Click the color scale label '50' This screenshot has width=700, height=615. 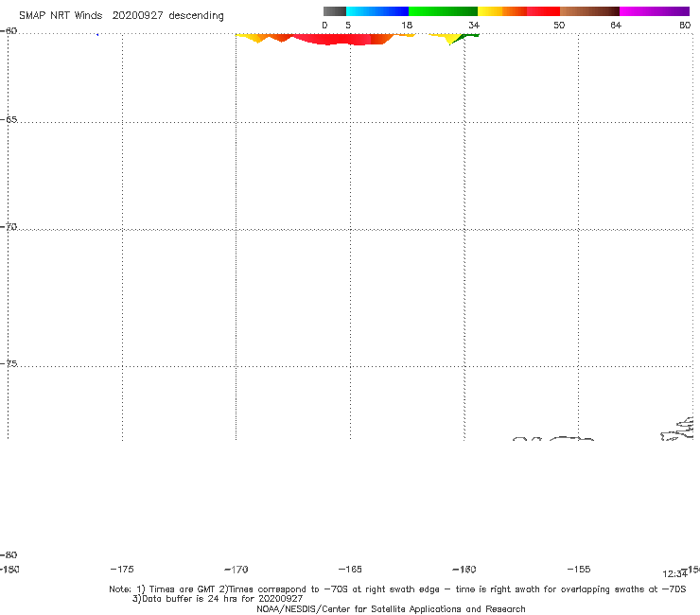pyautogui.click(x=559, y=26)
